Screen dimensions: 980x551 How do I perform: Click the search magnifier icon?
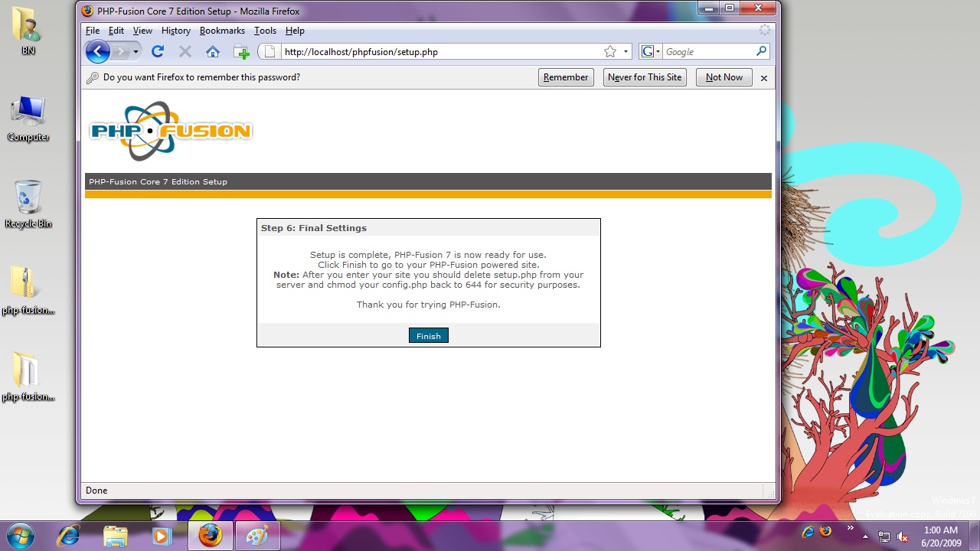pos(761,51)
